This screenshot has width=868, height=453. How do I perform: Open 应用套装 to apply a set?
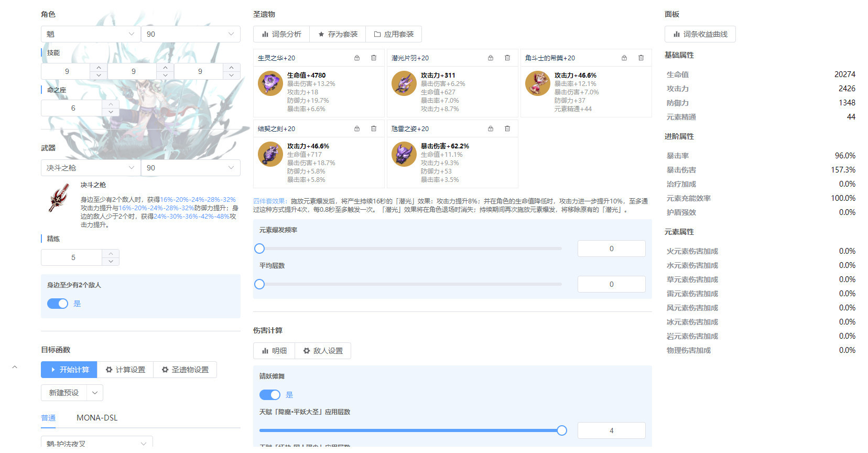tap(394, 34)
